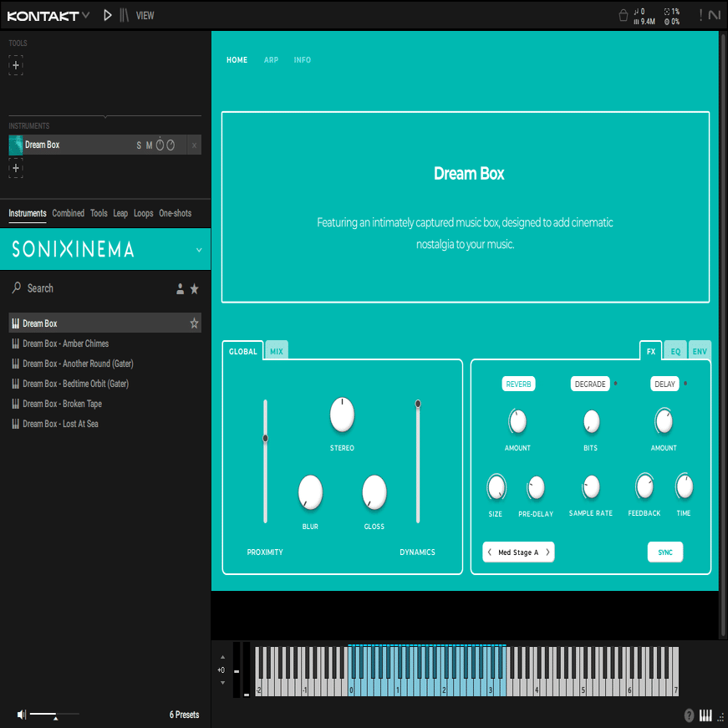
Task: Load Dream Box - Lost At Sea preset
Action: click(105, 424)
